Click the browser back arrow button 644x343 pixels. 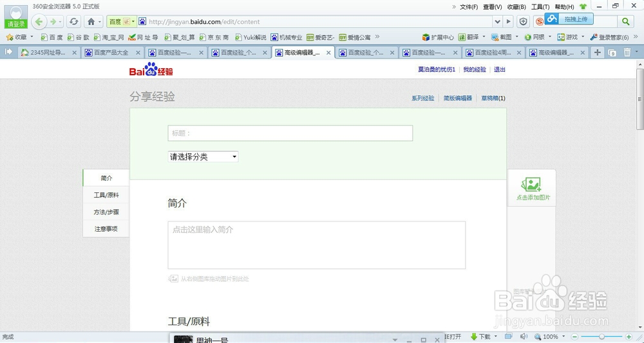coord(39,22)
